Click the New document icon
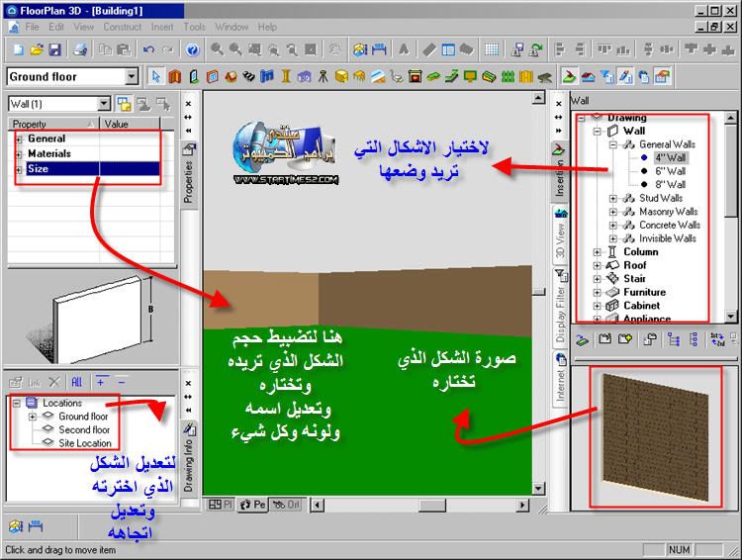Viewport: 742px width, 560px height. click(18, 49)
